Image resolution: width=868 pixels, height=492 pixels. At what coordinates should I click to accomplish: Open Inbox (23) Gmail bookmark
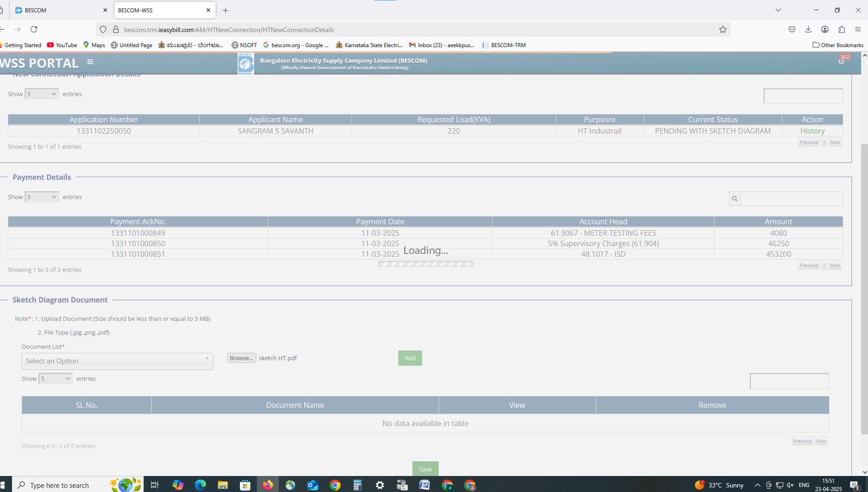point(442,45)
